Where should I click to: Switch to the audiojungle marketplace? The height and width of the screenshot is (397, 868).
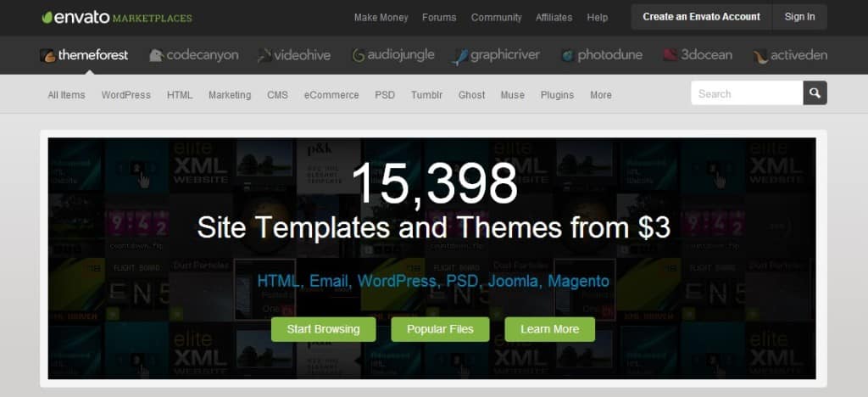393,55
